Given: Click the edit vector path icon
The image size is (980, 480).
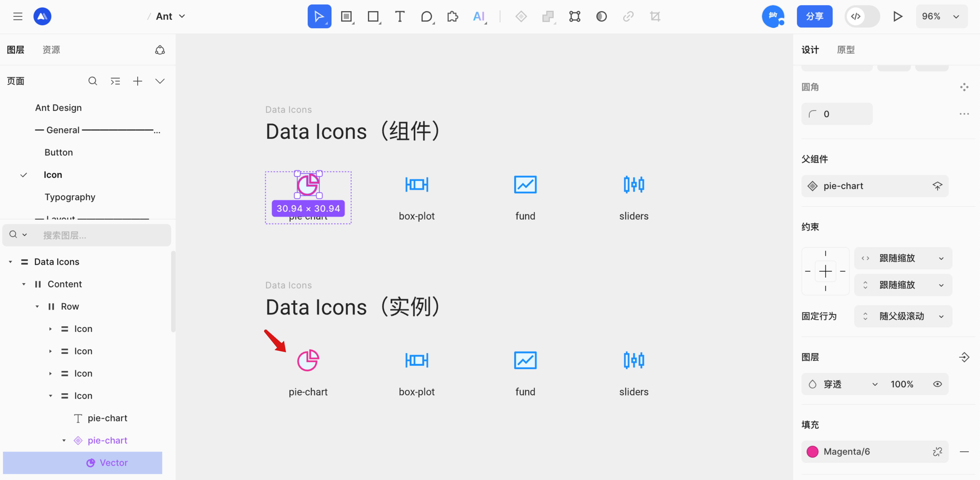Looking at the screenshot, I should pos(574,16).
